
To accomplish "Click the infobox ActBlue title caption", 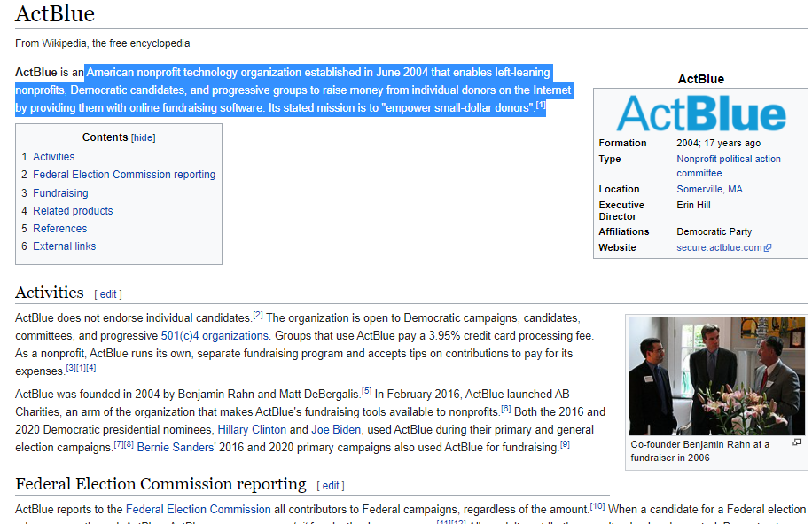I will (x=701, y=79).
